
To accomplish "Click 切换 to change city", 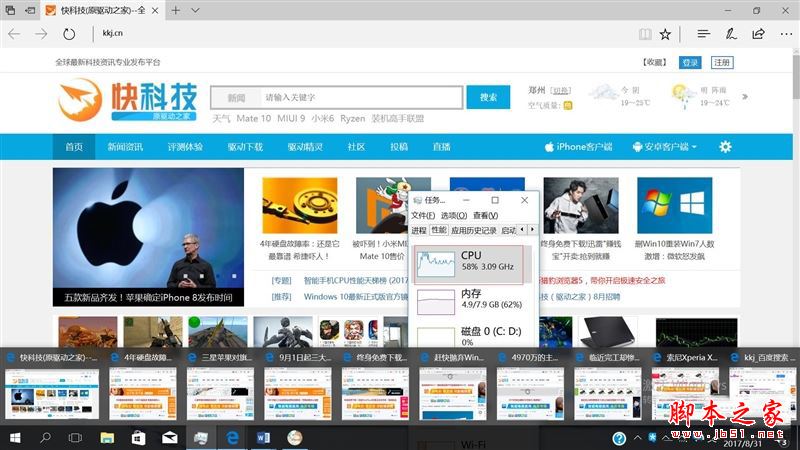I will 561,90.
